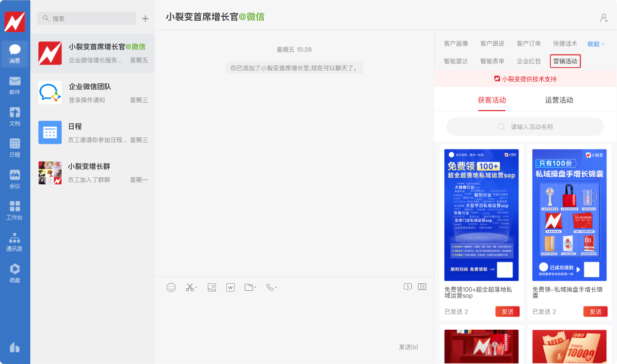This screenshot has width=617, height=364.
Task: Send the 免费领-私域操盘手增长锦囊 activity
Action: tap(595, 311)
